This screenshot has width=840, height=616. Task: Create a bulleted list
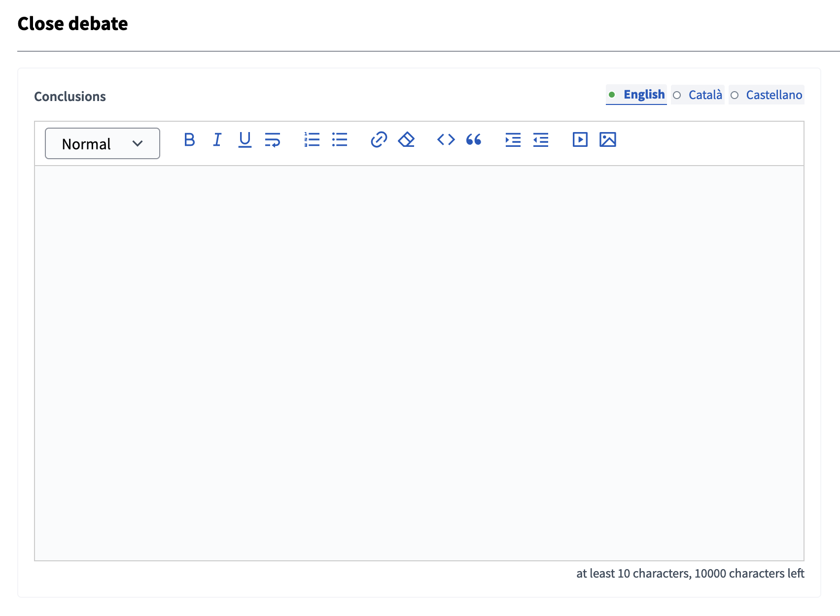[x=340, y=140]
